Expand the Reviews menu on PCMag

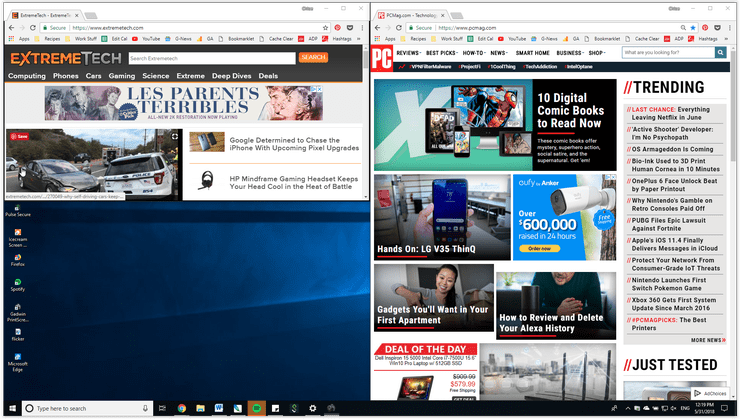[409, 53]
